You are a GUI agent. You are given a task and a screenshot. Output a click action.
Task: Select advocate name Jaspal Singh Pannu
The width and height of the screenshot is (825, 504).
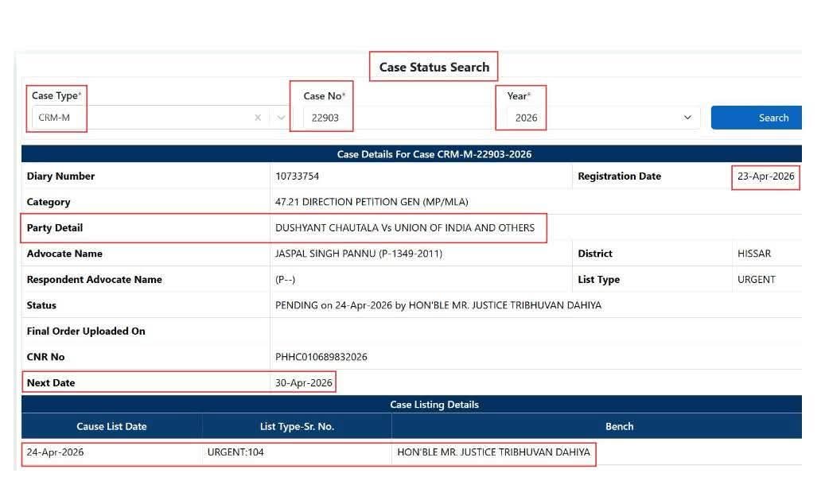click(x=358, y=254)
